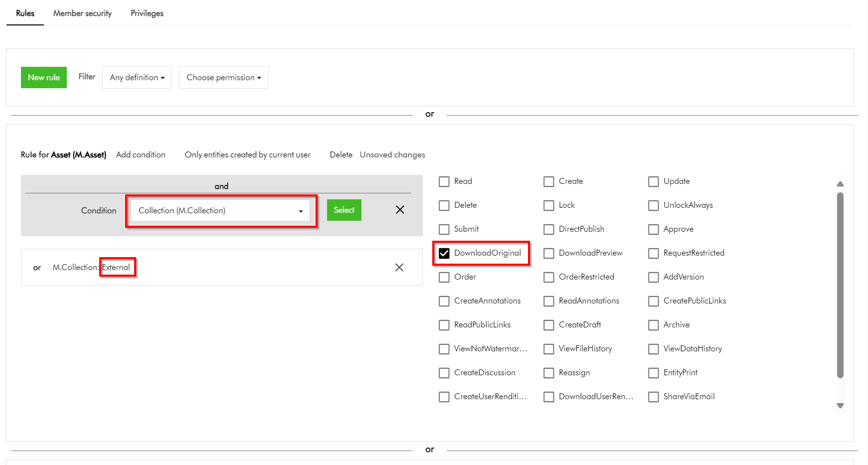
Task: Uncheck the DownloadOriginal permission
Action: 444,253
